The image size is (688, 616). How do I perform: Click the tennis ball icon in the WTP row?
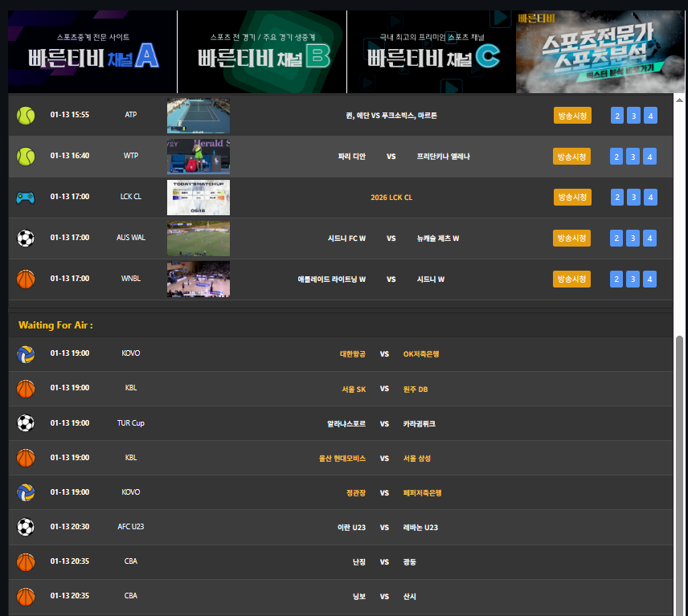pyautogui.click(x=26, y=157)
